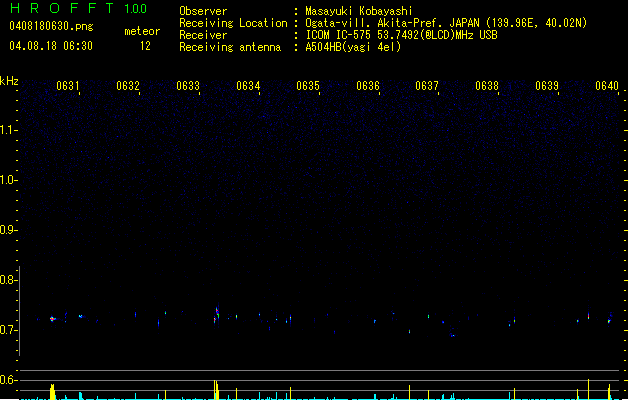Click the 0.9 kHz frequency axis label
The image size is (629, 400).
[x=8, y=230]
